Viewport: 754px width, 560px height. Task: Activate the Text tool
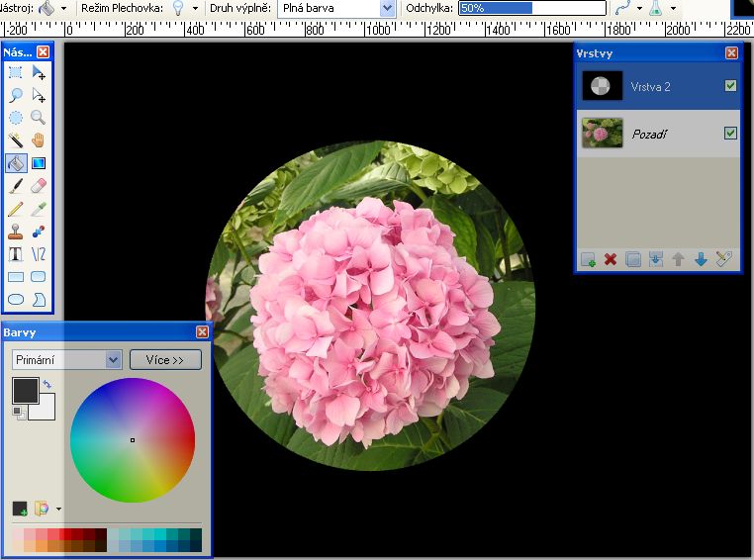[x=16, y=254]
